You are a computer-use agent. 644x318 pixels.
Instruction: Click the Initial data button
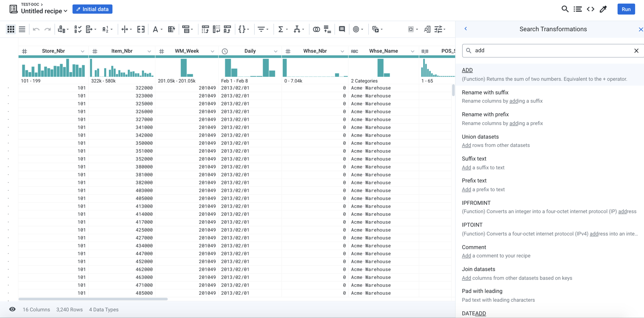tap(92, 9)
